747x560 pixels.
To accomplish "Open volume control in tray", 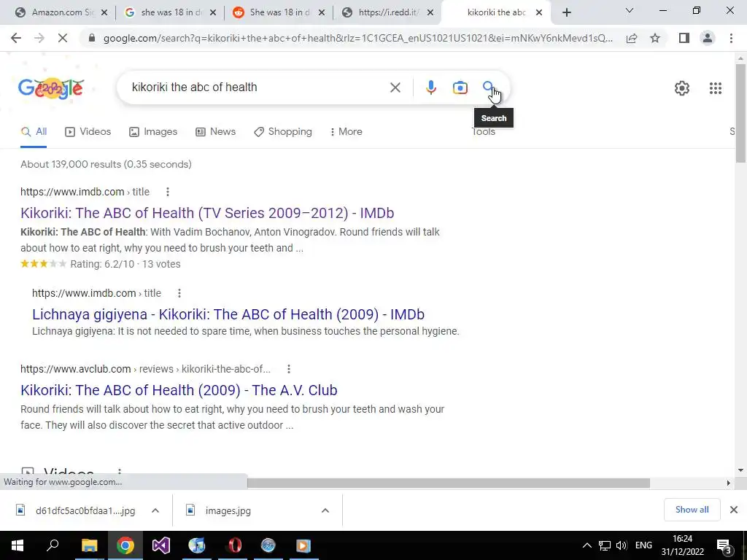I will [622, 545].
